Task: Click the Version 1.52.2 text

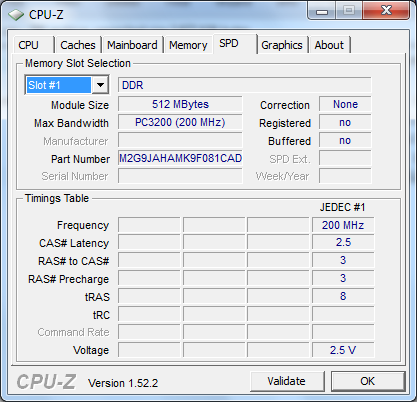Action: (123, 383)
